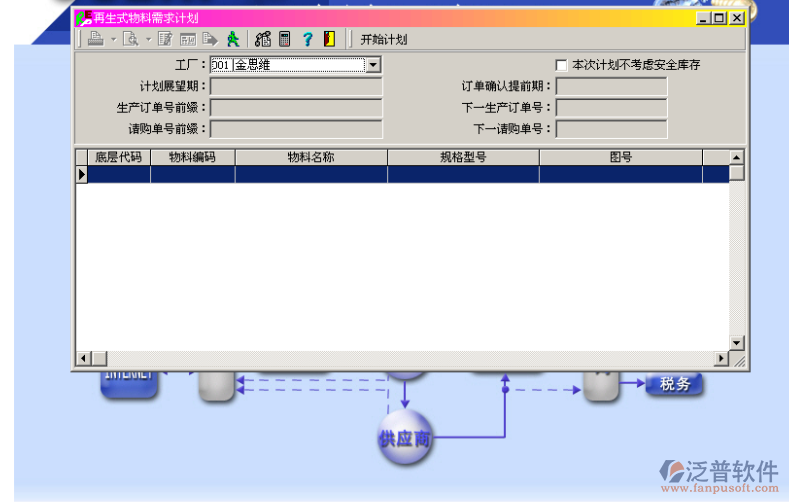Open the print preview dropdown arrow
The width and height of the screenshot is (789, 504).
[148, 39]
